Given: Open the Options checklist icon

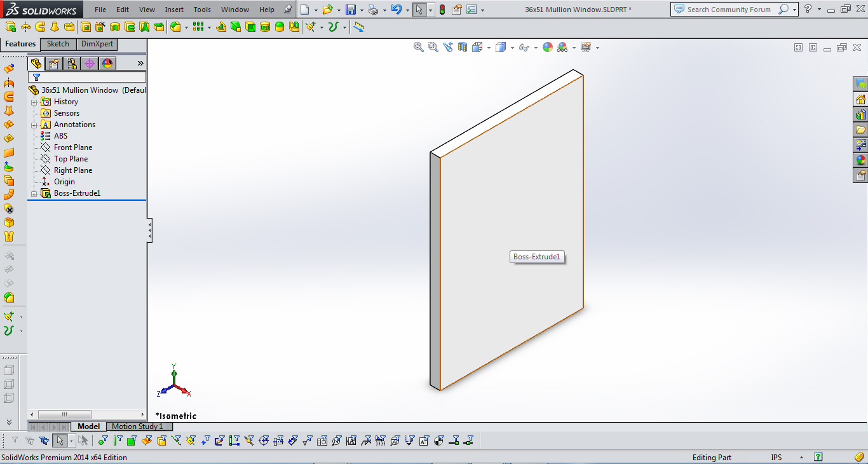Looking at the screenshot, I should (x=471, y=10).
